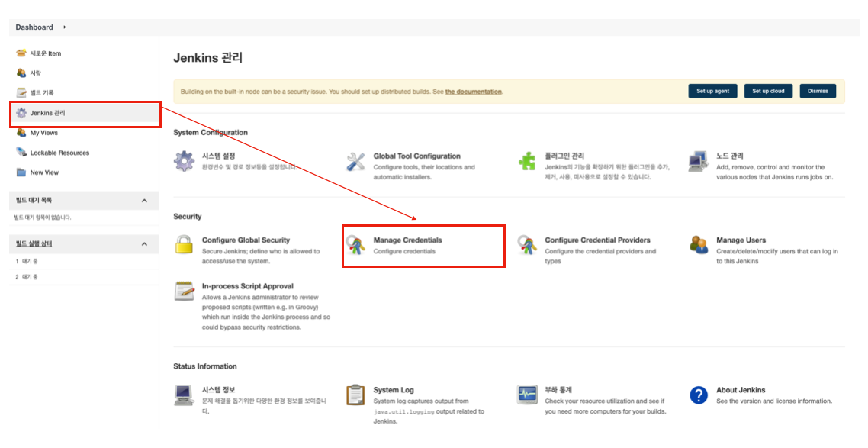The height and width of the screenshot is (448, 868).
Task: Click the 노드 관리 computer icon
Action: point(699,161)
